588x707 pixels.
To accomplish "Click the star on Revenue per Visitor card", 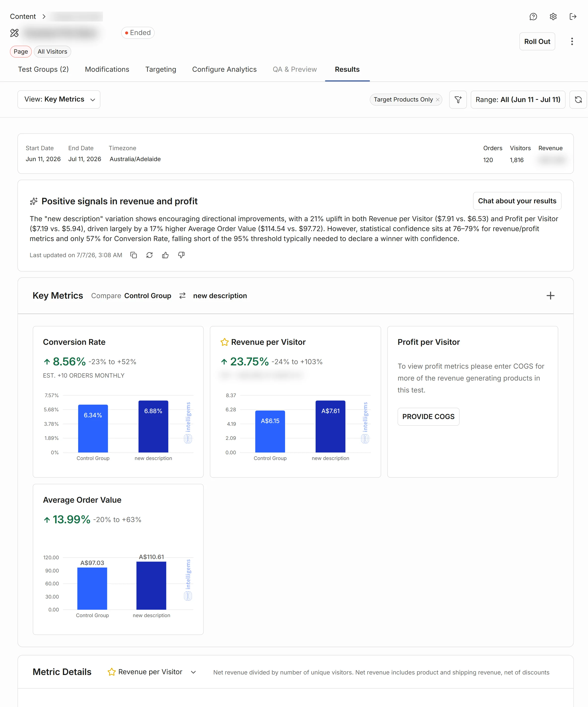I will click(x=225, y=342).
